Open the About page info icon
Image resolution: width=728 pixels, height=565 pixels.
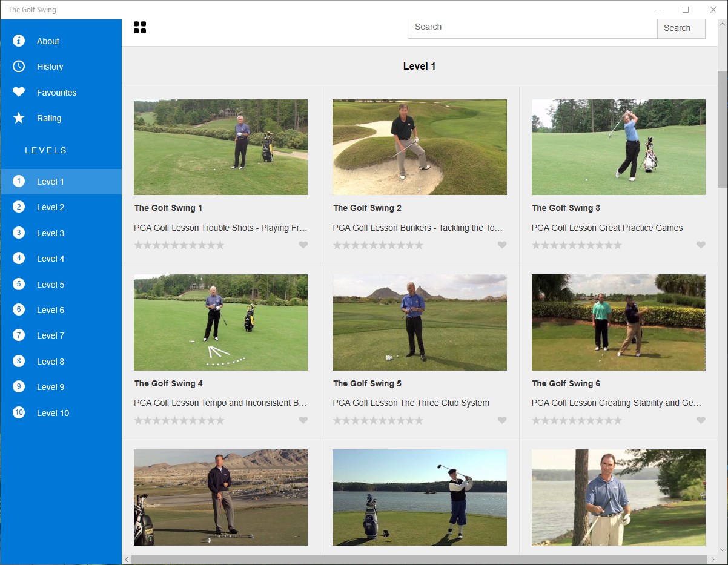pyautogui.click(x=19, y=41)
